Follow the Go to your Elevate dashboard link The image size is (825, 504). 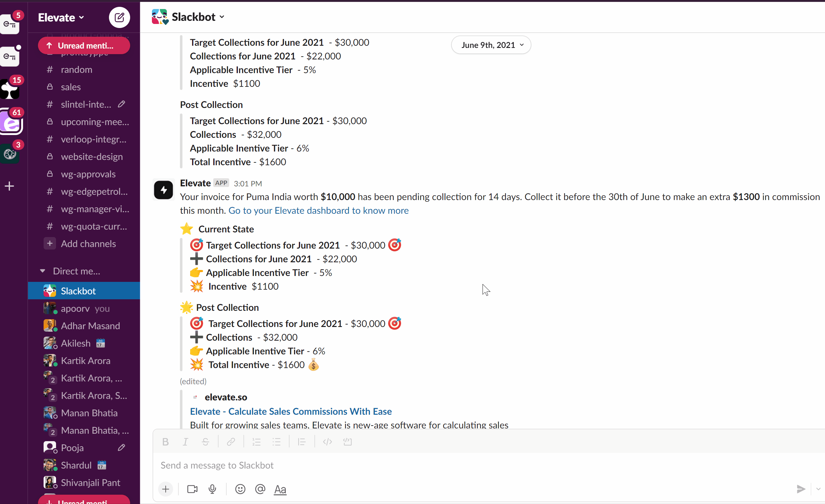(x=318, y=211)
